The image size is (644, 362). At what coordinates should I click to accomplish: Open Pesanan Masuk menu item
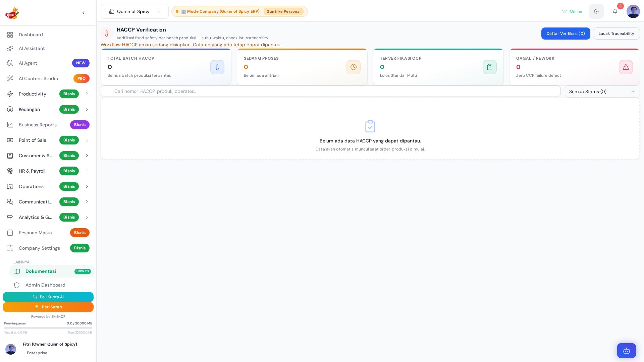[48, 233]
